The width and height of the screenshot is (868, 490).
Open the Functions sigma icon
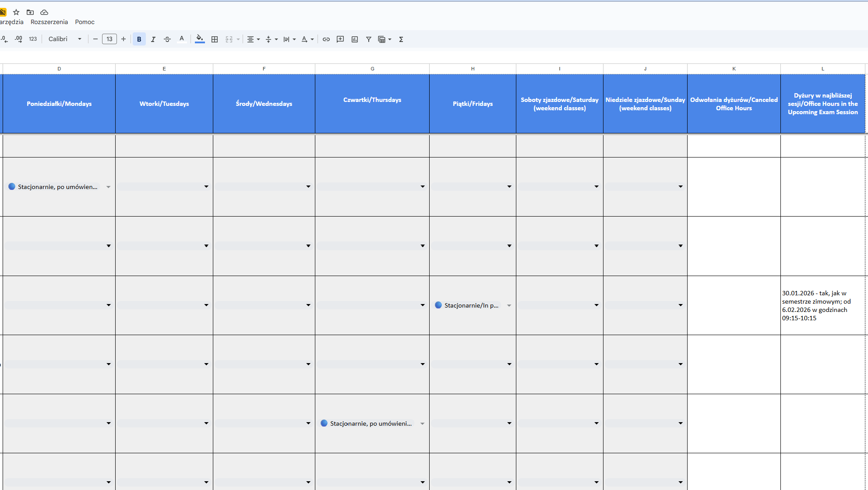point(401,39)
